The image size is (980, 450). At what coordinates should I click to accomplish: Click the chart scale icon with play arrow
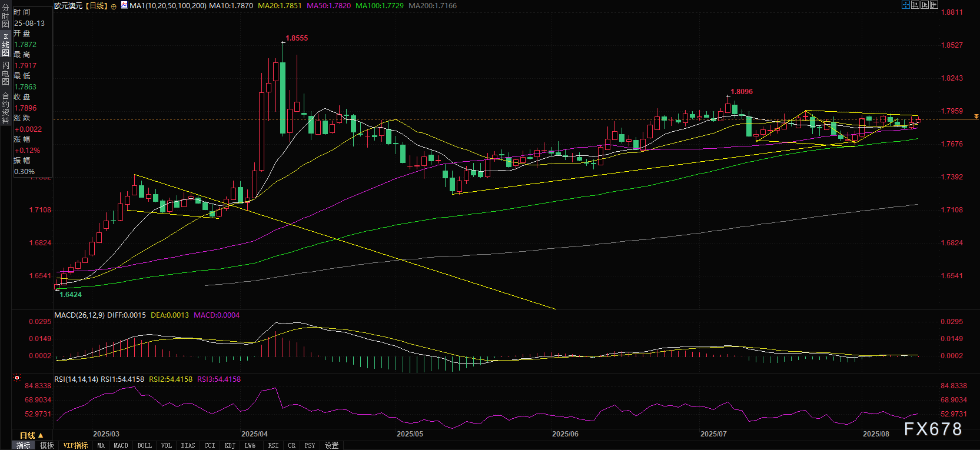pos(924,5)
